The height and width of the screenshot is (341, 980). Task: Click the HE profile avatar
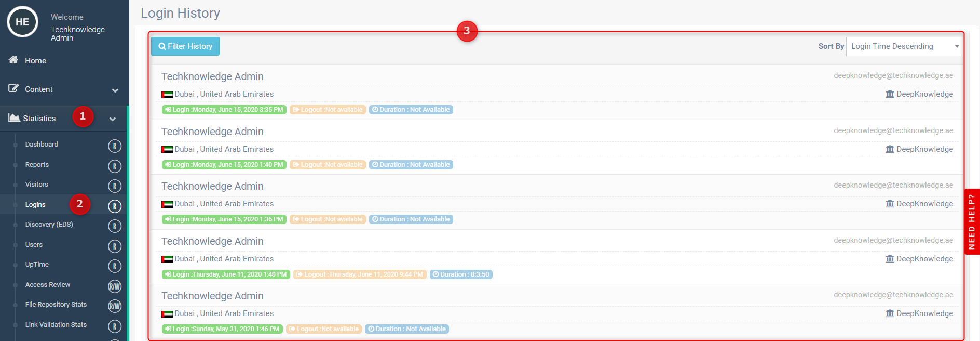(22, 22)
